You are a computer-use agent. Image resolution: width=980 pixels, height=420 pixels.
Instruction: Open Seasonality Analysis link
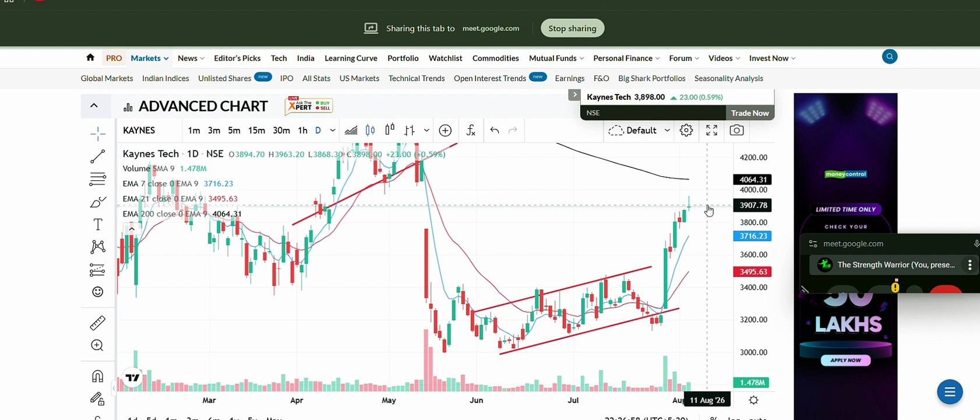(x=728, y=78)
